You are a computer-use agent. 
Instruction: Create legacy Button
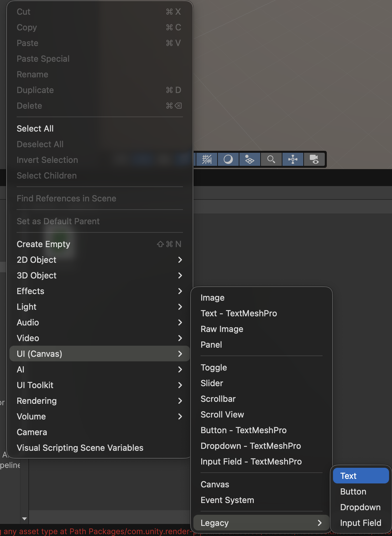(361, 492)
